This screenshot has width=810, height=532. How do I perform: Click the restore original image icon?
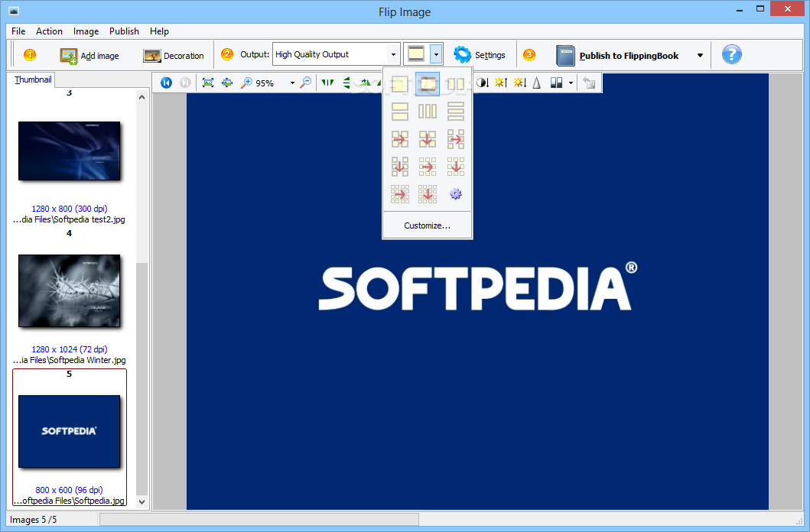pos(589,83)
